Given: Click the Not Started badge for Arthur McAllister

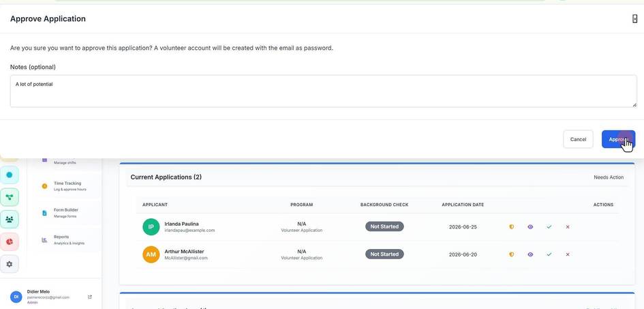Looking at the screenshot, I should 384,254.
